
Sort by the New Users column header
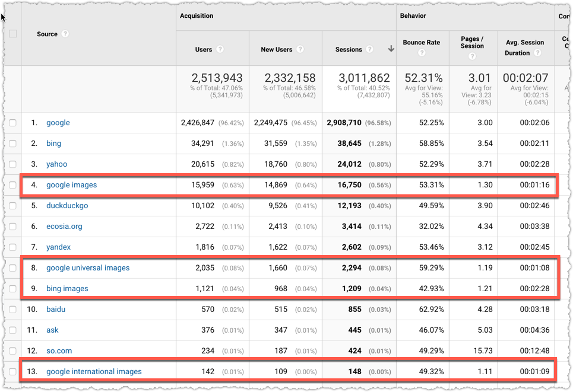(277, 49)
